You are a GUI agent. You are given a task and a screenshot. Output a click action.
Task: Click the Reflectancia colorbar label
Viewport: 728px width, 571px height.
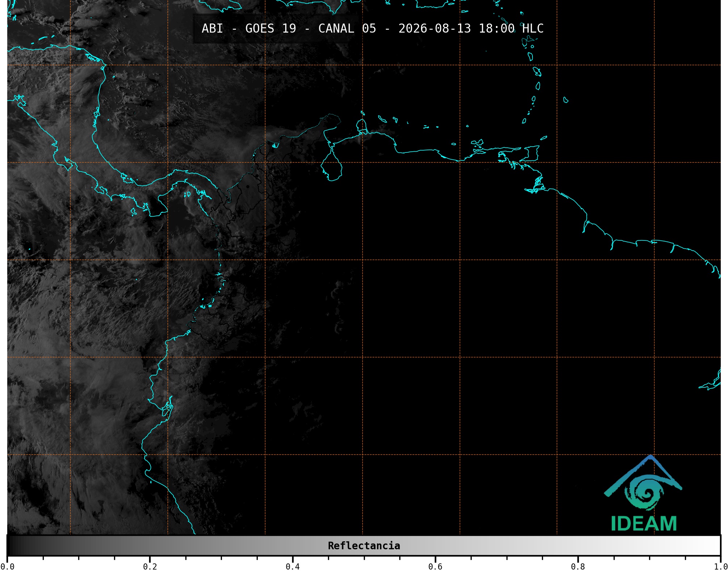point(364,546)
